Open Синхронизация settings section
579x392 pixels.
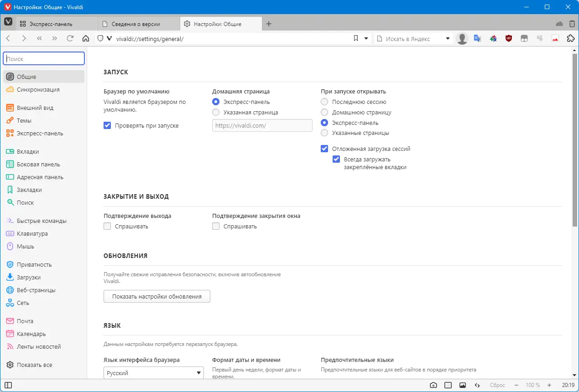point(44,90)
